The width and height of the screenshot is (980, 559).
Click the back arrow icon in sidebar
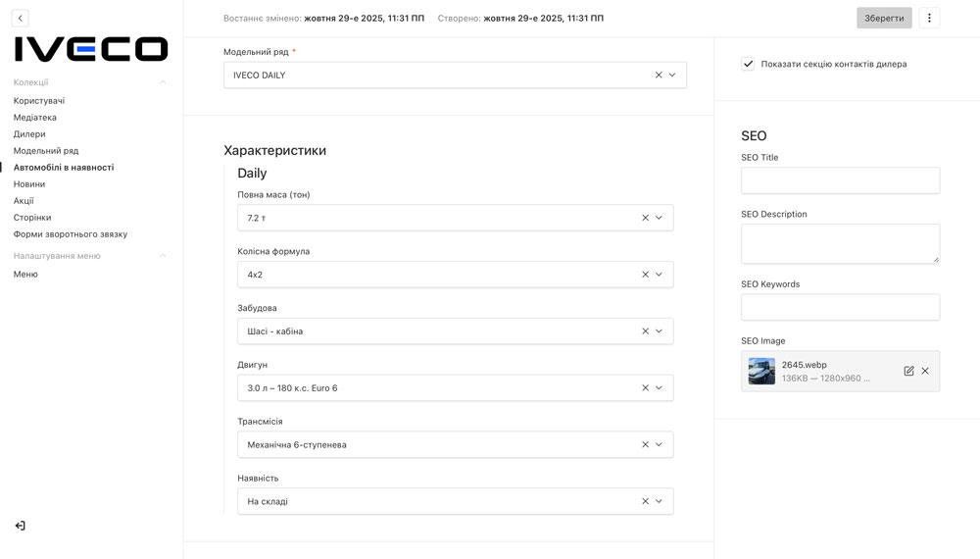20,18
